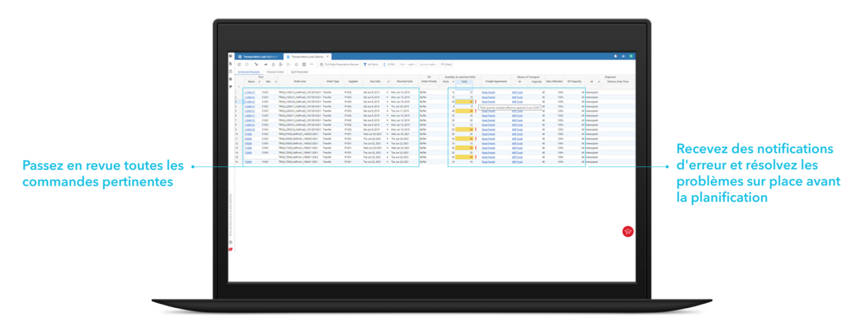Viewport: 868px width, 335px height.
Task: Click the grid layout toolbar icon
Action: (x=304, y=64)
